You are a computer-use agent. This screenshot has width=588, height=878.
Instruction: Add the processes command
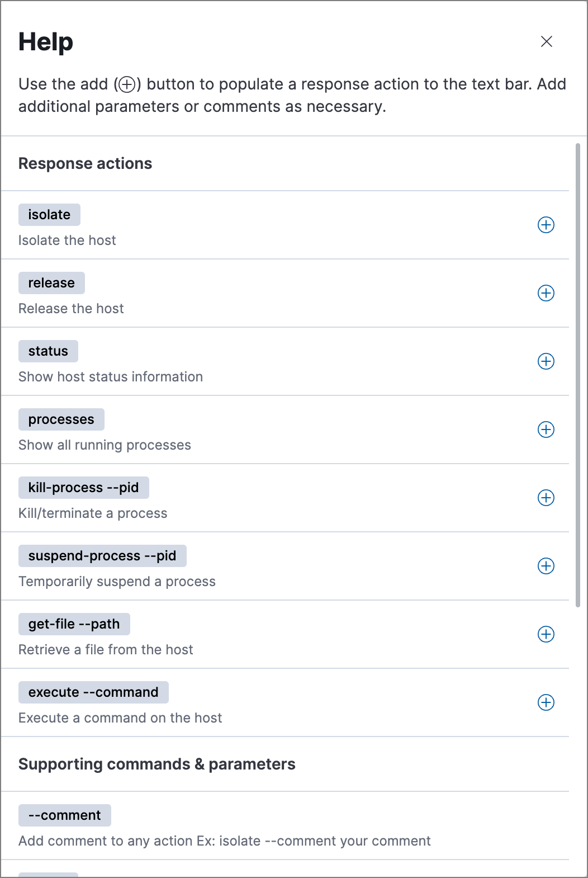[x=546, y=429]
